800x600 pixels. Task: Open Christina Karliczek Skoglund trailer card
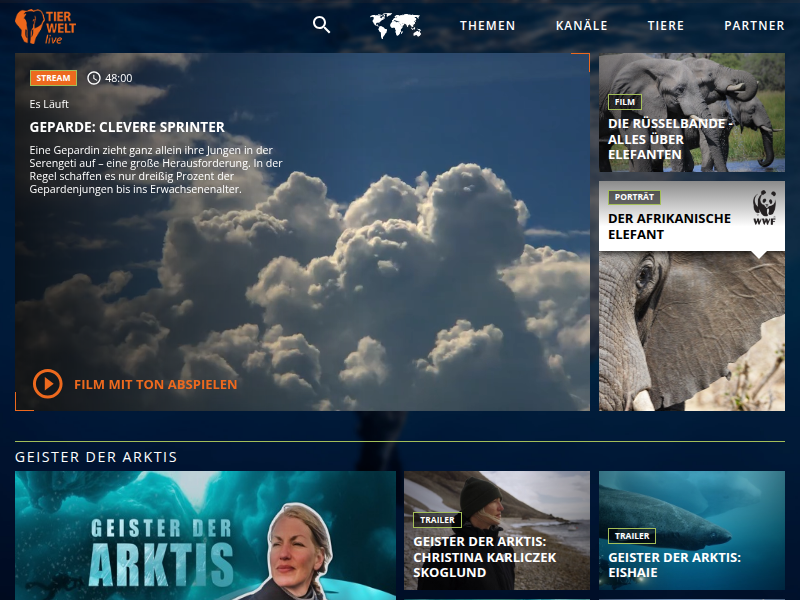click(485, 557)
